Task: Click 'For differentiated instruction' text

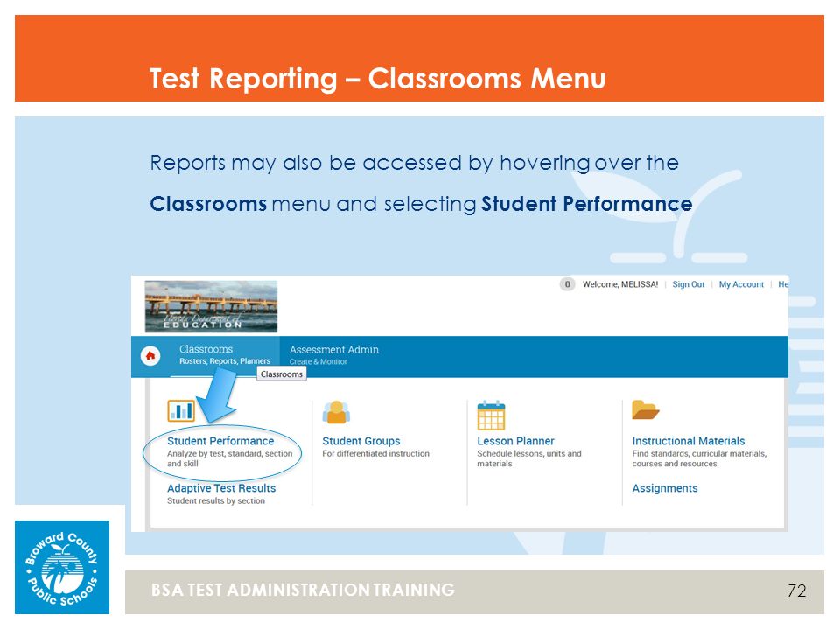Action: [x=375, y=454]
